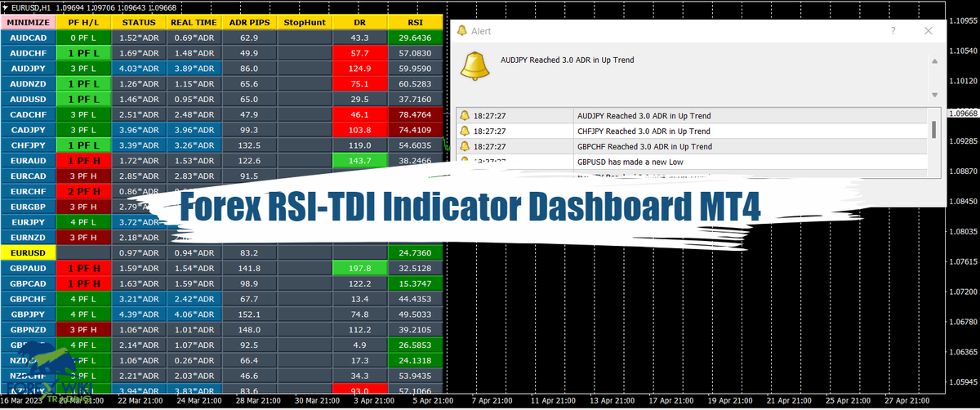Open the GBPCHF symbol button
Image resolution: width=980 pixels, height=410 pixels.
[28, 299]
